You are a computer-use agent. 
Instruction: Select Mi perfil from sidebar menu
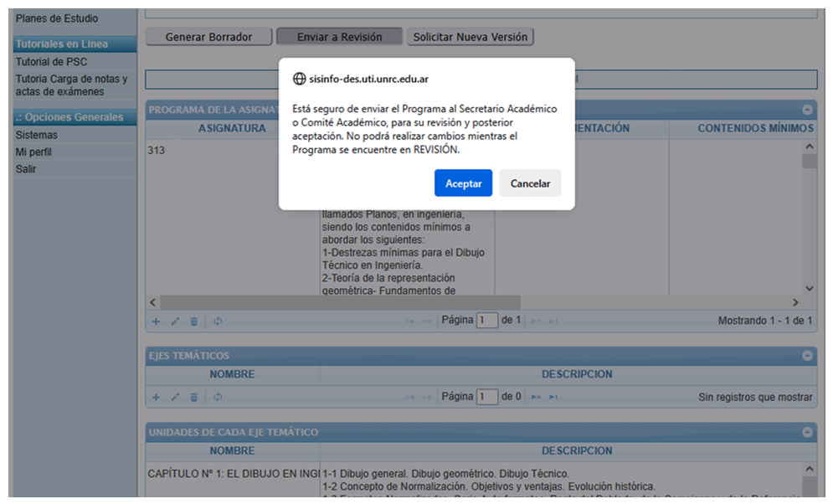click(33, 152)
